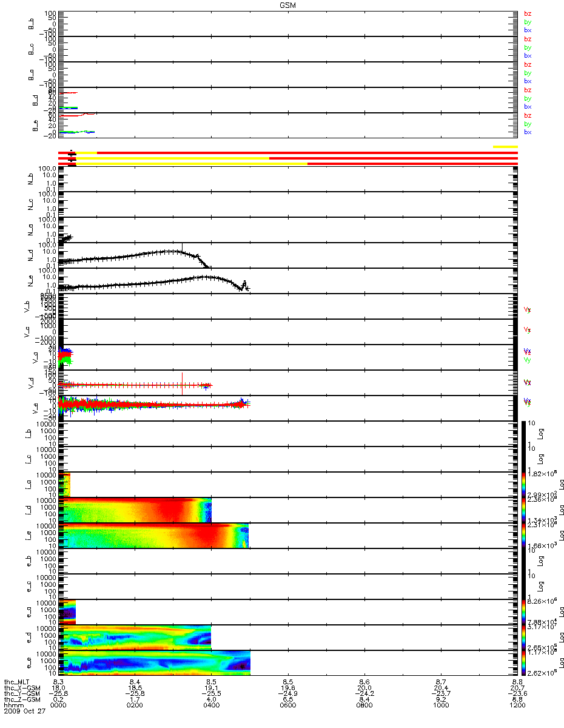The height and width of the screenshot is (728, 564).
Task: Select the B_b panel axis label
Action: pos(30,24)
